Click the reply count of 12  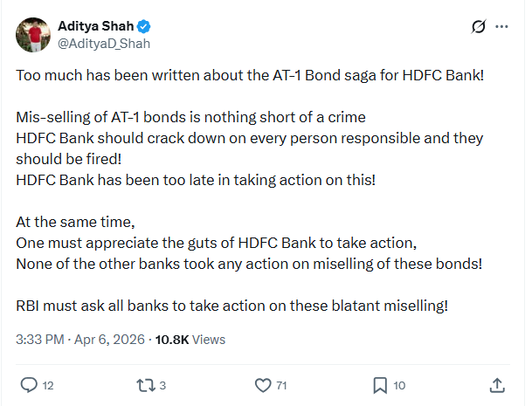[48, 385]
